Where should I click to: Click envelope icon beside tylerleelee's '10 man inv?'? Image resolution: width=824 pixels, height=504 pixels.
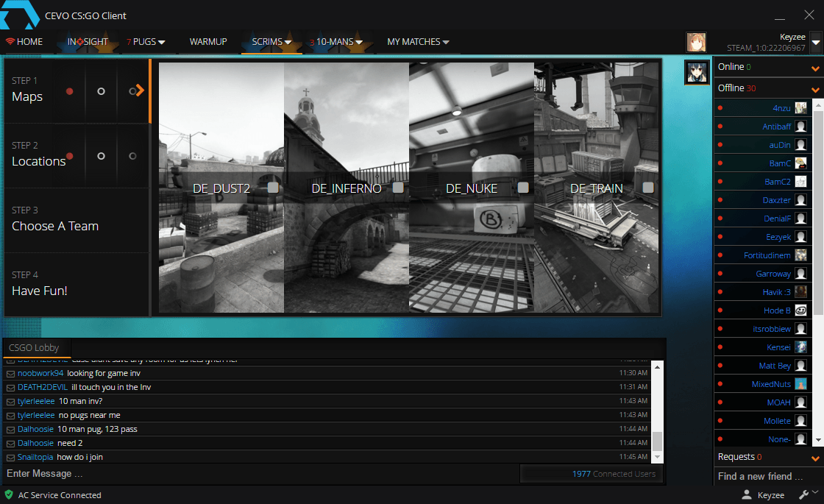tap(10, 402)
